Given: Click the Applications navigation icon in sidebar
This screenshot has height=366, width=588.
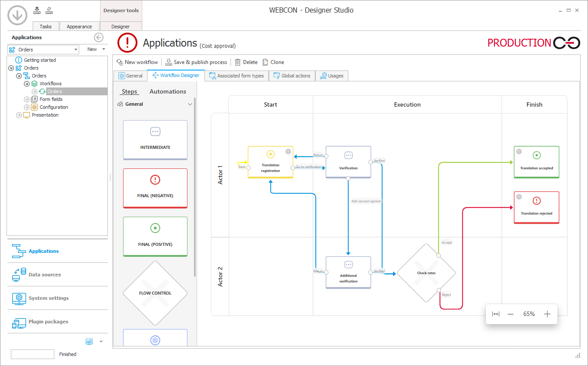Looking at the screenshot, I should pos(19,251).
